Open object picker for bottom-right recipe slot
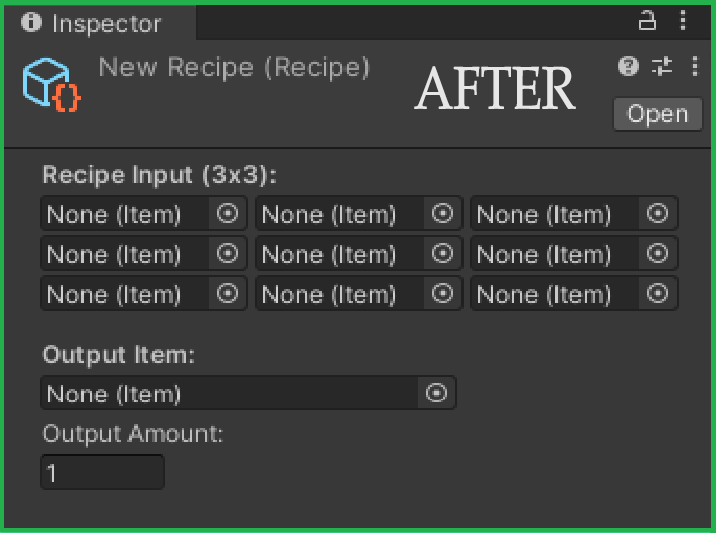Image resolution: width=716 pixels, height=533 pixels. coord(658,294)
